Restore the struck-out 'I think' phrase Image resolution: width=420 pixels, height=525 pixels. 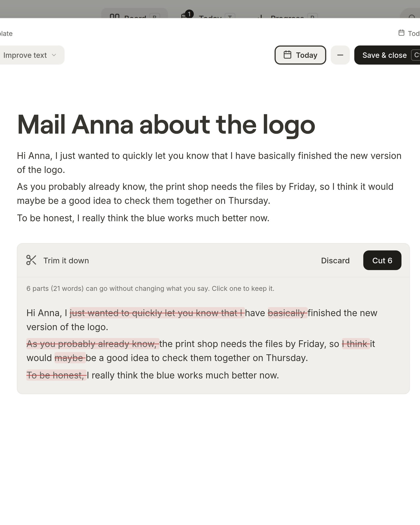click(356, 344)
